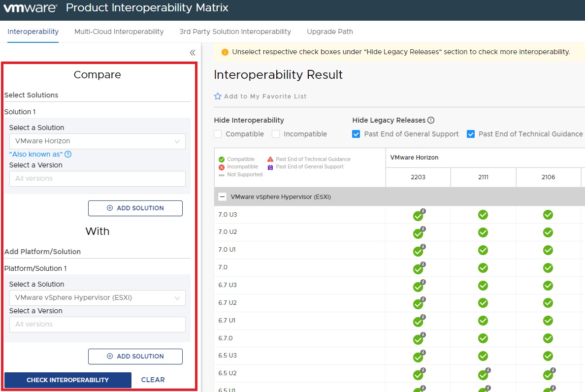This screenshot has width=585, height=392.
Task: Open the VMware Horizon solution dropdown
Action: (97, 141)
